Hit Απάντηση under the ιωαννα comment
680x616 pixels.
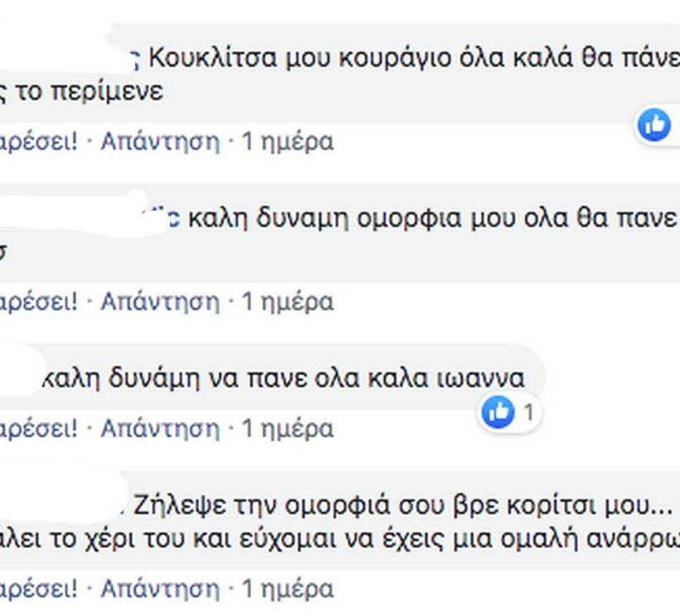(x=160, y=429)
